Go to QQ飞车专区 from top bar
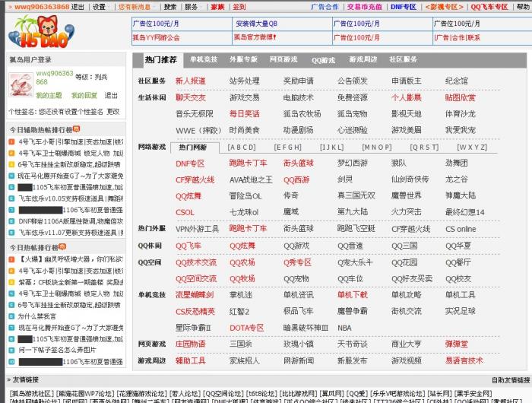 coord(489,7)
